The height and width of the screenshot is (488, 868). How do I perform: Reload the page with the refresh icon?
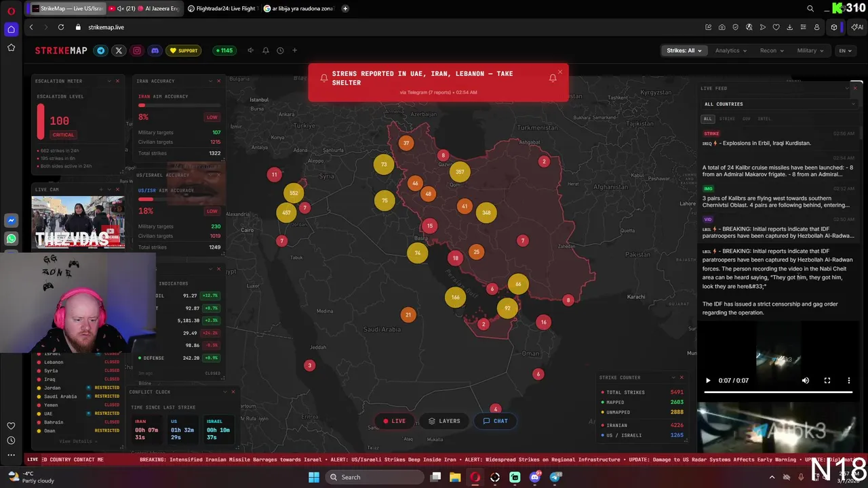pos(61,27)
